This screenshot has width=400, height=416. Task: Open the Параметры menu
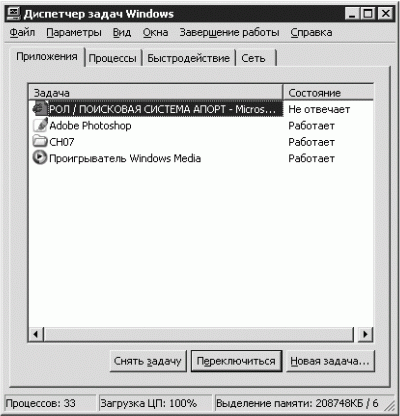74,32
